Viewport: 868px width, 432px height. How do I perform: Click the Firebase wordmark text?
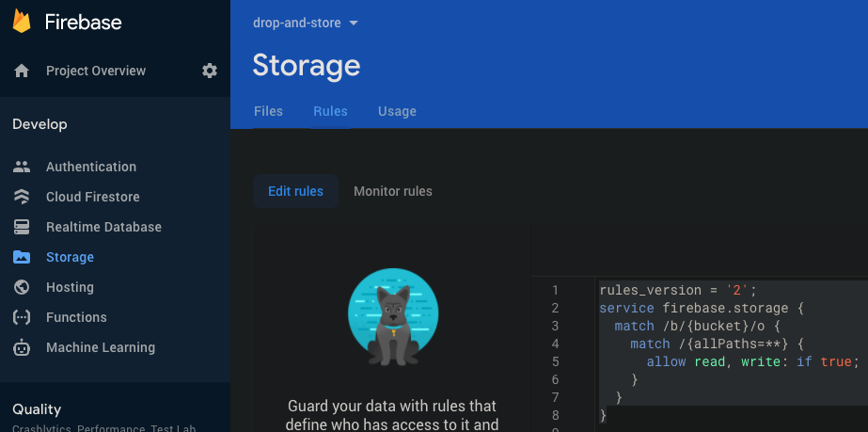pos(83,23)
